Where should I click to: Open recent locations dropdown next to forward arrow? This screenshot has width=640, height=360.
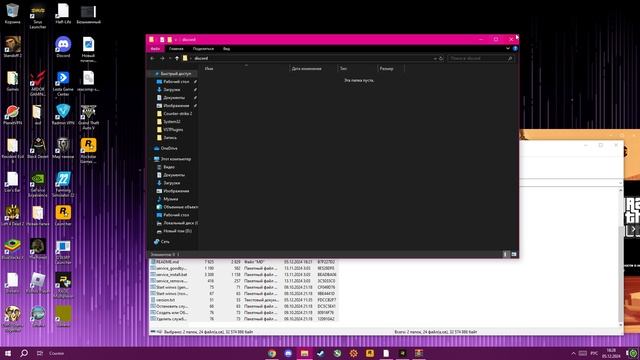[x=170, y=58]
